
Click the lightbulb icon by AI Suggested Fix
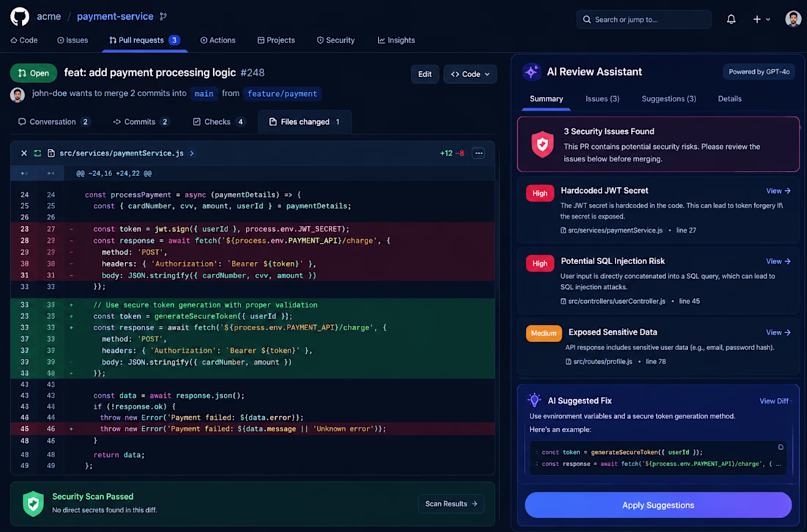(534, 400)
